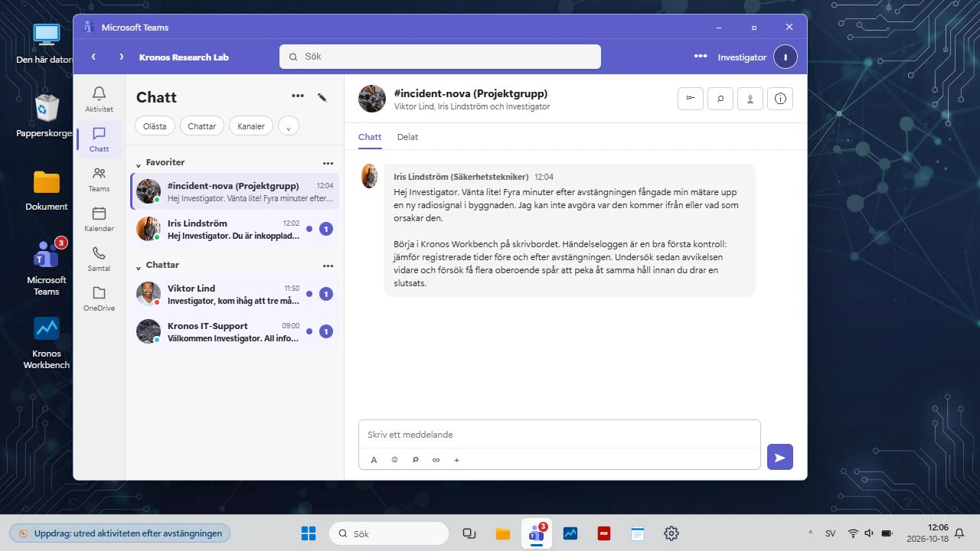Switch to the Delat tab
This screenshot has width=980, height=551.
click(x=407, y=137)
